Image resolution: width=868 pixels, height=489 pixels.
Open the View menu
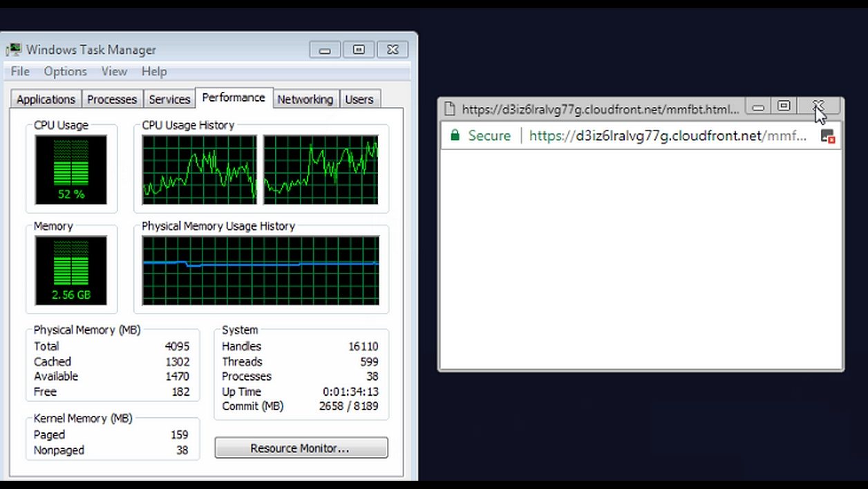(x=114, y=71)
